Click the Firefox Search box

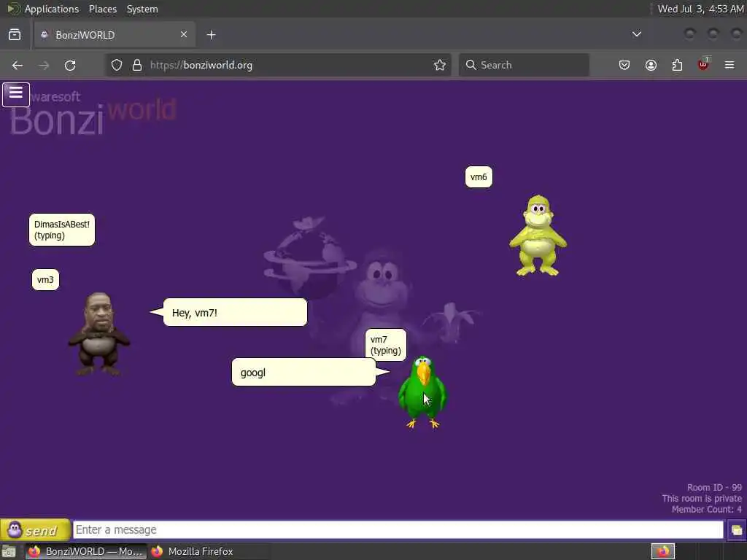click(524, 65)
